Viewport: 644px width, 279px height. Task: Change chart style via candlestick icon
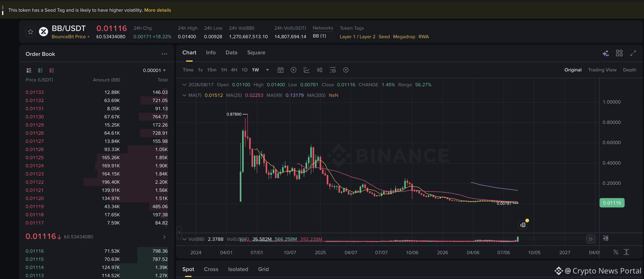click(x=319, y=70)
